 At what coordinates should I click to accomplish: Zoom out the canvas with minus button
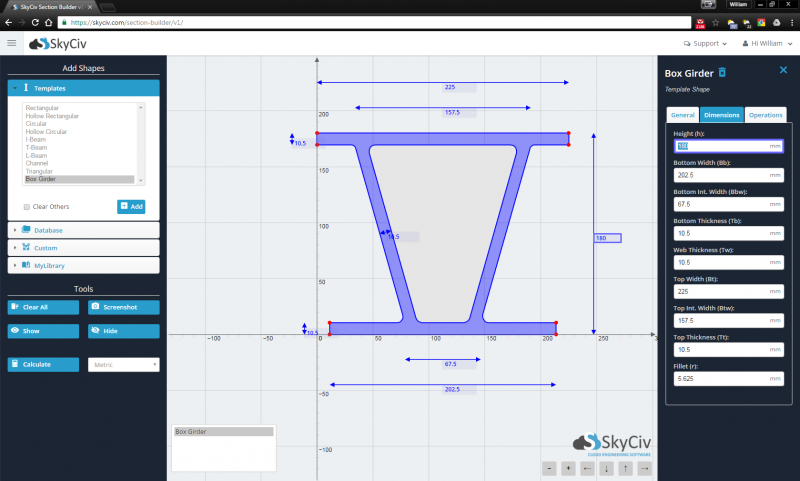tap(549, 468)
